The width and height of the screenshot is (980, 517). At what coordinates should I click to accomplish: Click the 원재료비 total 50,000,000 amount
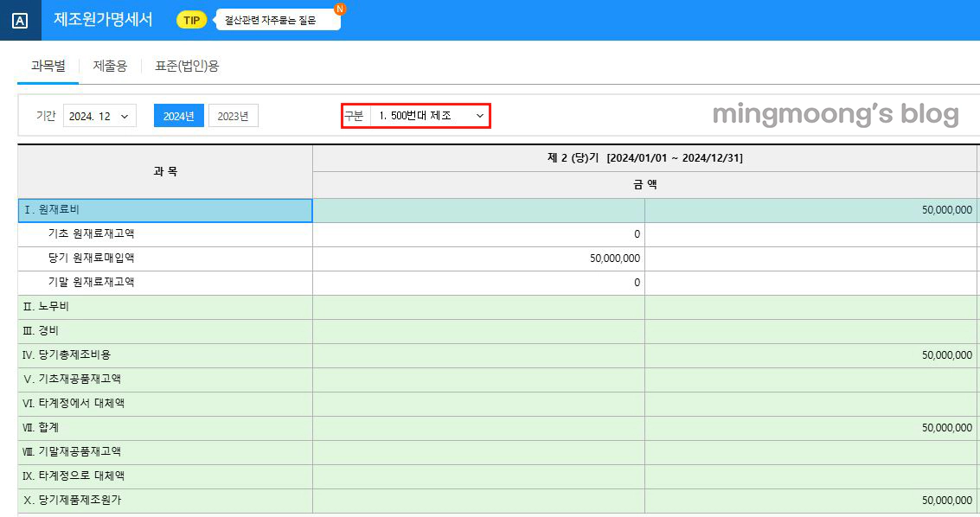[947, 210]
